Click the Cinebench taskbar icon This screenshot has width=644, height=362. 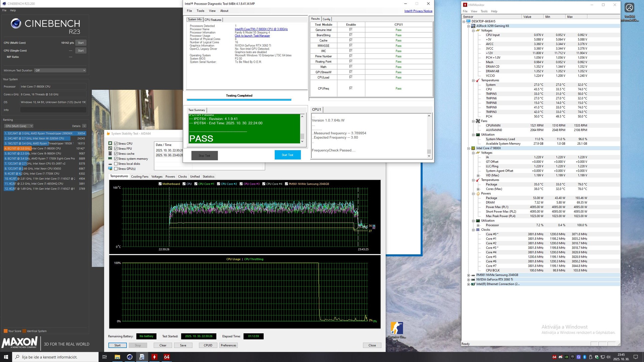tap(130, 357)
